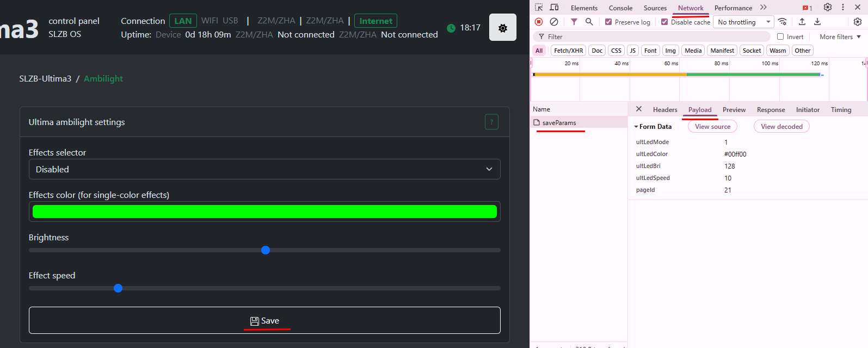Screen dimensions: 868x348
Task: Click the import HAR file upload icon
Action: (802, 22)
